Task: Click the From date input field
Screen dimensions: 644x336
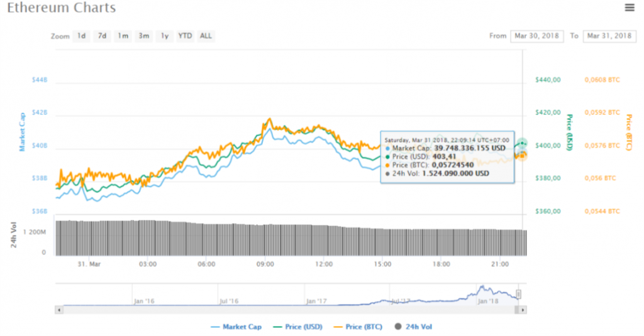Action: [x=536, y=36]
